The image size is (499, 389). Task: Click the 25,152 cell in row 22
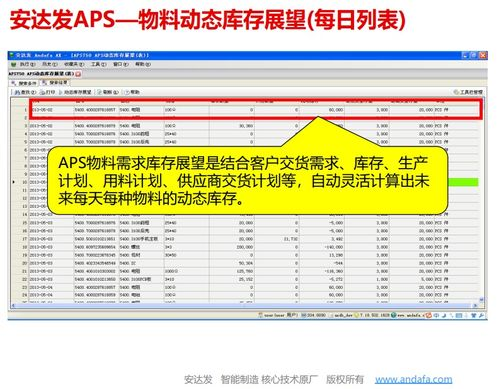232,279
